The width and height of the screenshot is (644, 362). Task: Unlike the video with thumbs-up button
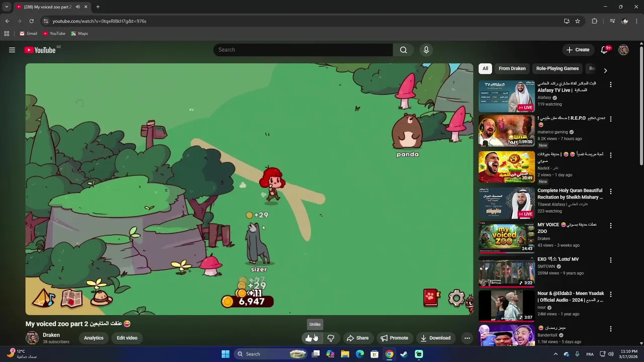311,338
